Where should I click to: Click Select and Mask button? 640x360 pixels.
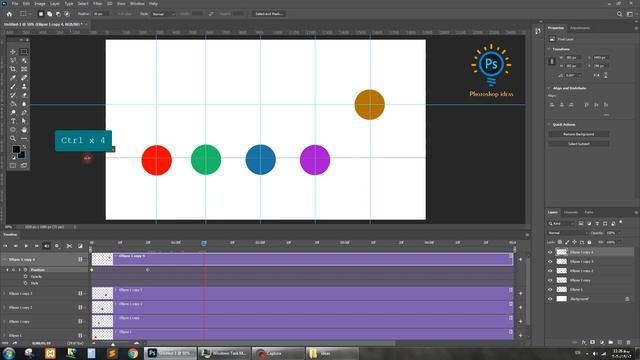coord(269,14)
